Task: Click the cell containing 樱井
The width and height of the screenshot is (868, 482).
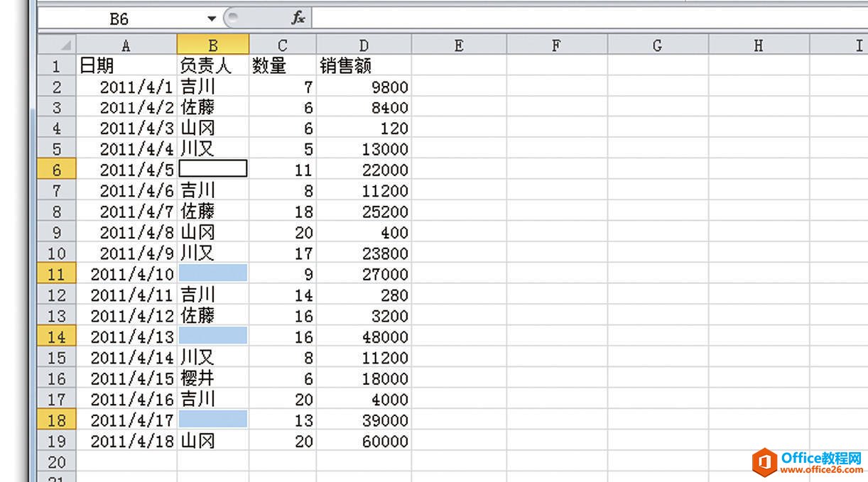Action: click(x=212, y=378)
